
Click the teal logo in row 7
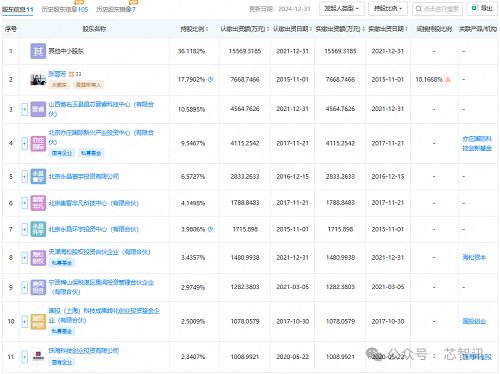click(38, 229)
